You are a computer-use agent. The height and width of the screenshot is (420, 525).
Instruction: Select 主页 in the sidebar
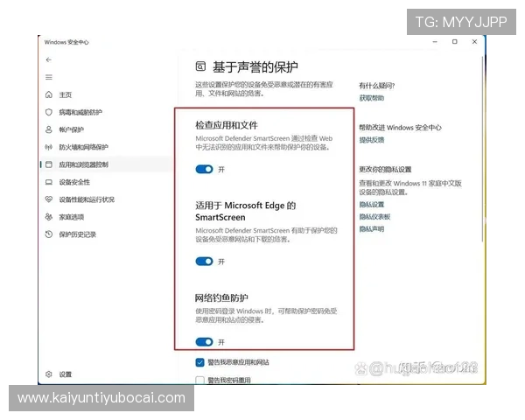(x=66, y=94)
